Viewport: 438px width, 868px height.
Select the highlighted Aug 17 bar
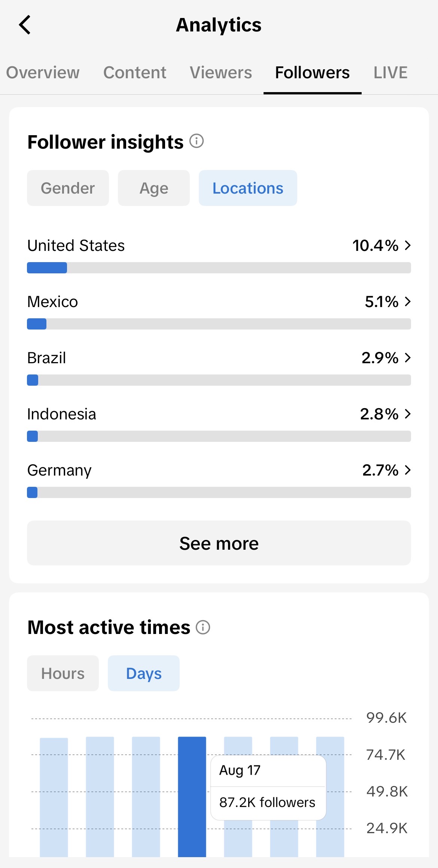pyautogui.click(x=192, y=796)
